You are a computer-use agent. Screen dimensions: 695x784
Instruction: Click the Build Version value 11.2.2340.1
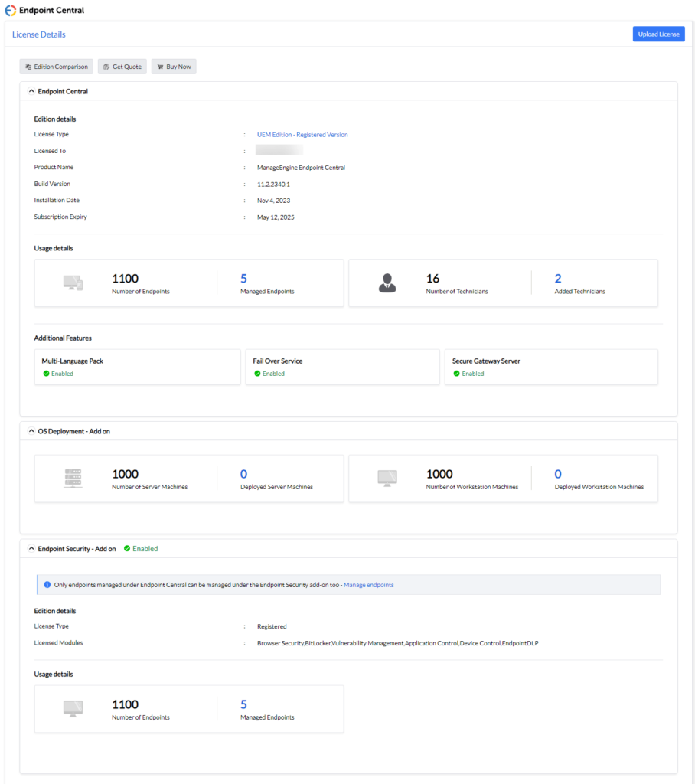[273, 184]
